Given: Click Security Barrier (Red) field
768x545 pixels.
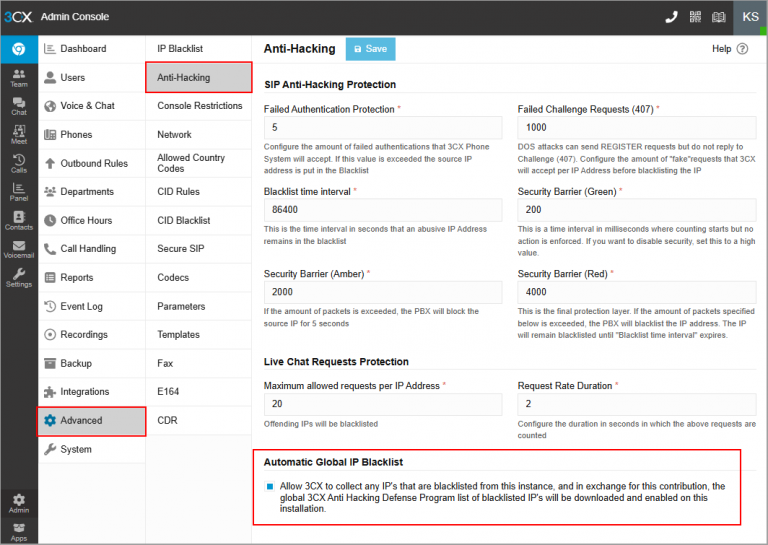Looking at the screenshot, I should click(637, 292).
